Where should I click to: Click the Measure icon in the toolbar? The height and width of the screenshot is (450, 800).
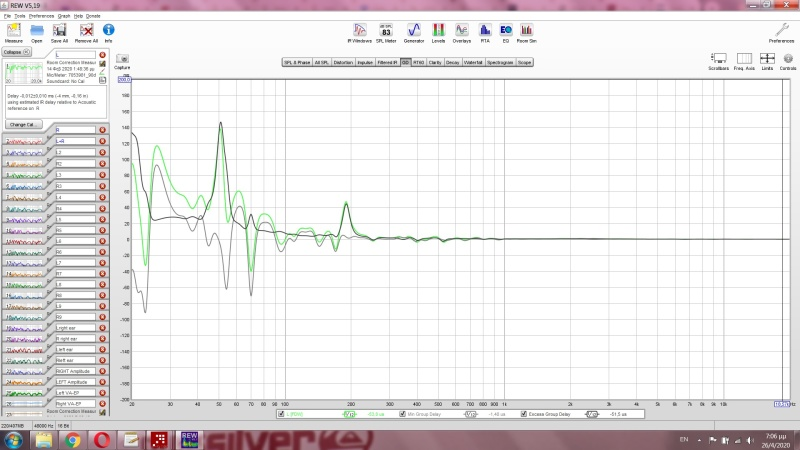coord(13,32)
